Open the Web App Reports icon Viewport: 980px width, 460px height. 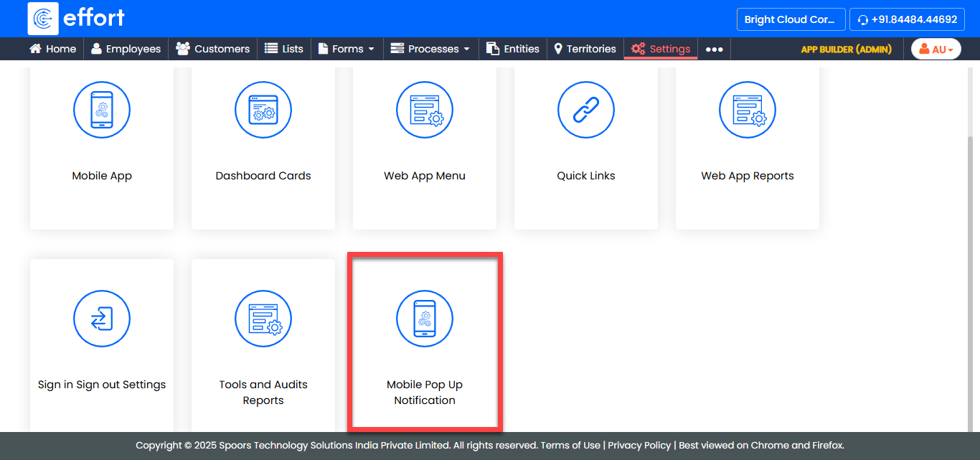tap(748, 110)
